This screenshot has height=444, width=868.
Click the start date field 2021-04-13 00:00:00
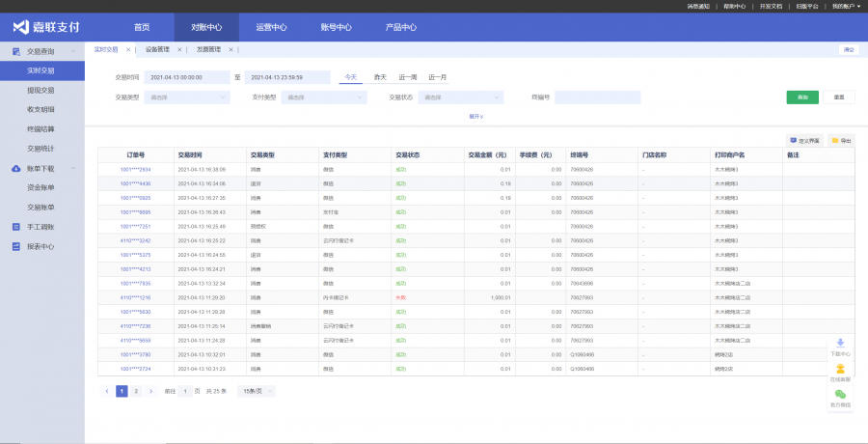coord(186,77)
